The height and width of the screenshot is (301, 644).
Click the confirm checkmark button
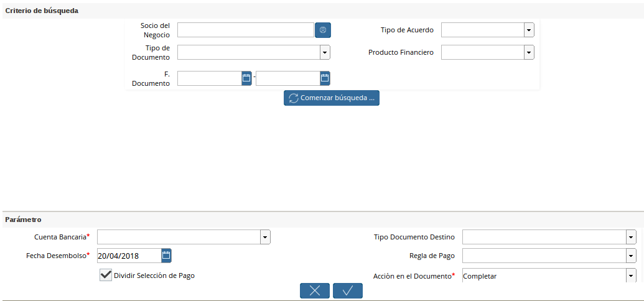348,290
